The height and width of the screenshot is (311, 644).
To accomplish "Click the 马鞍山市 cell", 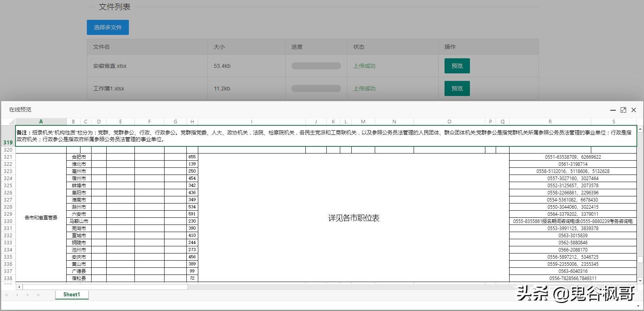I will (x=79, y=221).
